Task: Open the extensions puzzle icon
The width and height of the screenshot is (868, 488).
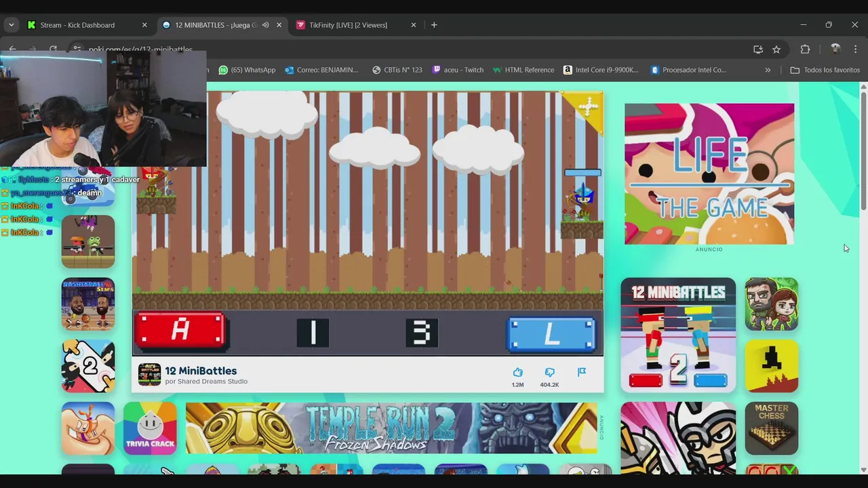Action: click(x=805, y=49)
